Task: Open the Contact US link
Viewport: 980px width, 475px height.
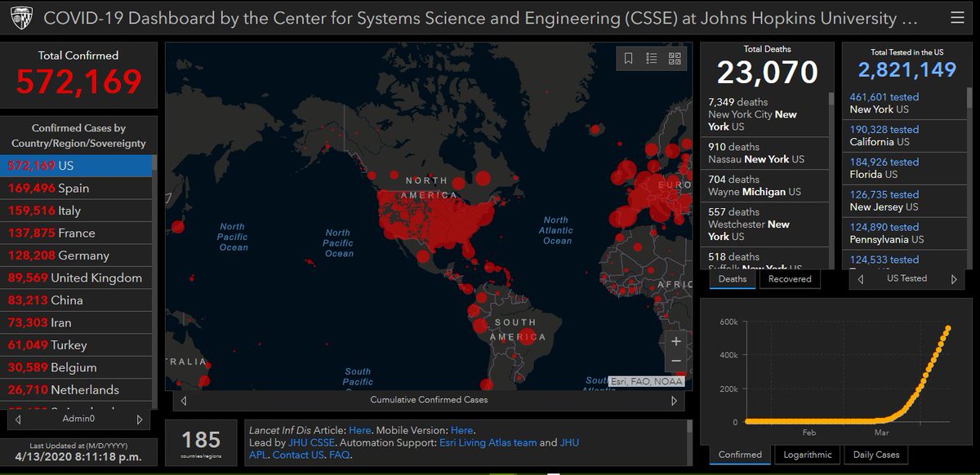Action: point(298,455)
